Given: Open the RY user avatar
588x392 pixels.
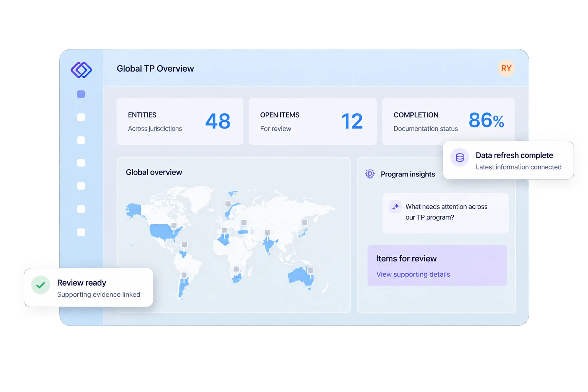Looking at the screenshot, I should pos(506,69).
